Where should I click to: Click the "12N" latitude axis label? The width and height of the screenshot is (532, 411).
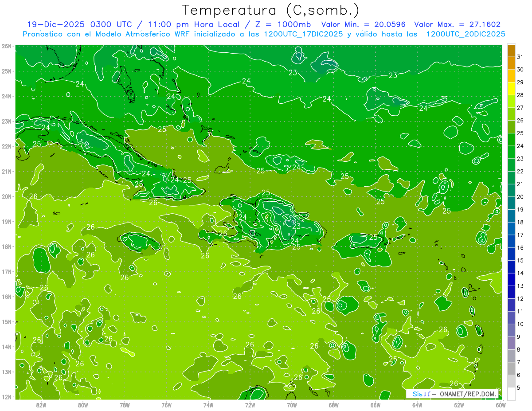click(x=7, y=397)
